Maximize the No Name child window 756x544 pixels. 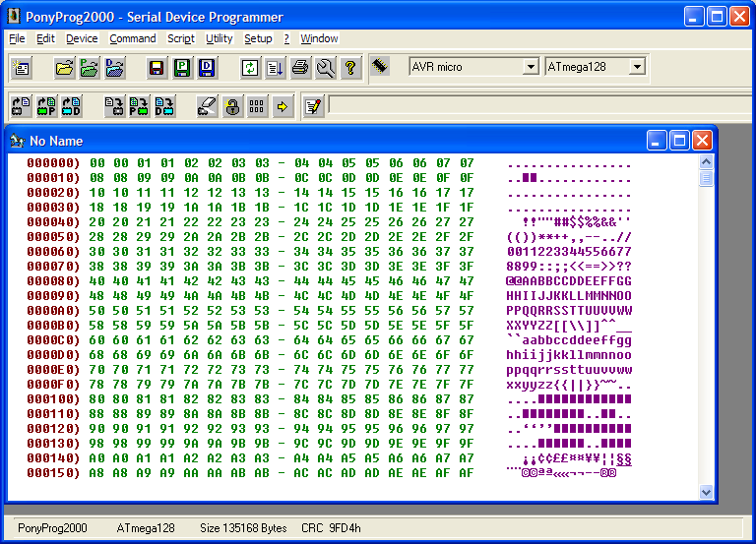coord(679,141)
